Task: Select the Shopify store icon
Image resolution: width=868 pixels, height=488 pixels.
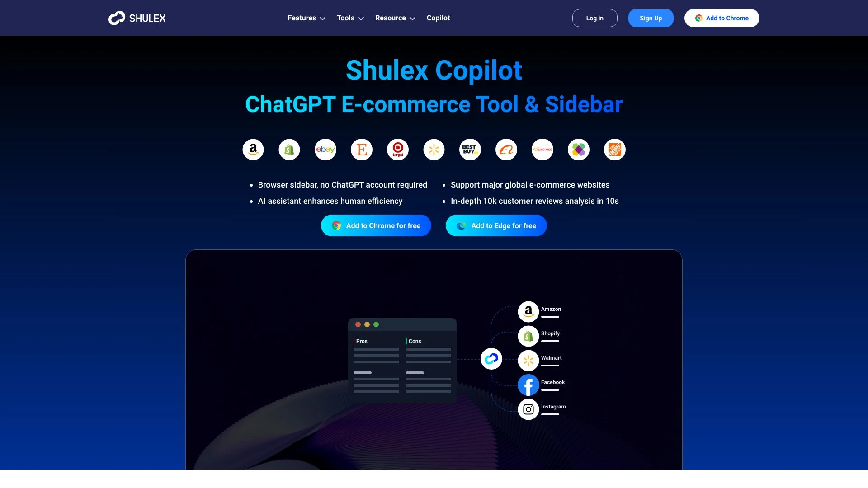Action: [x=289, y=150]
